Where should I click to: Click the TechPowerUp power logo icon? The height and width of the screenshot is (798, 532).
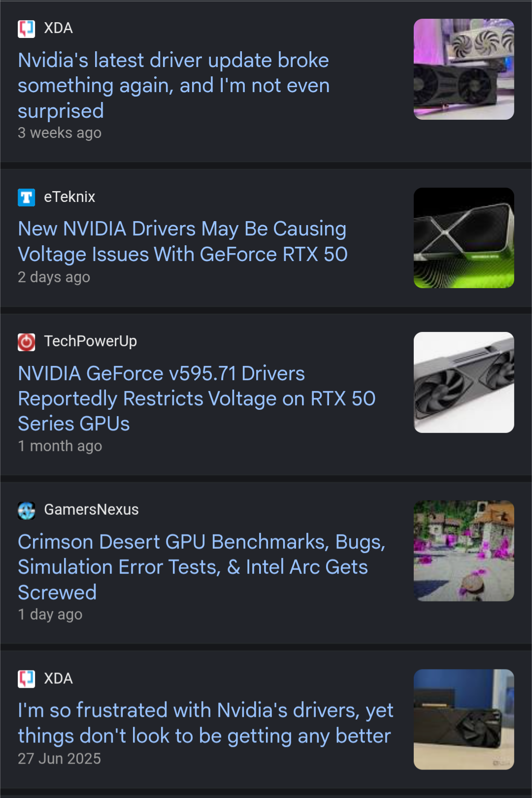[x=27, y=342]
